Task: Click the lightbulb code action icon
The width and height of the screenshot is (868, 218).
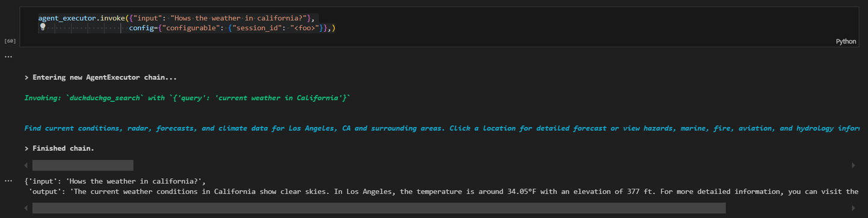Action: pos(43,27)
